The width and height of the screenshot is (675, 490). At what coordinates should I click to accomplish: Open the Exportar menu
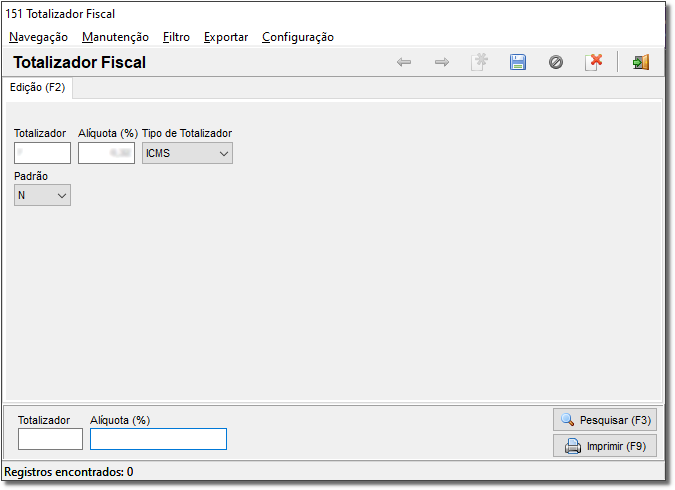coord(226,37)
